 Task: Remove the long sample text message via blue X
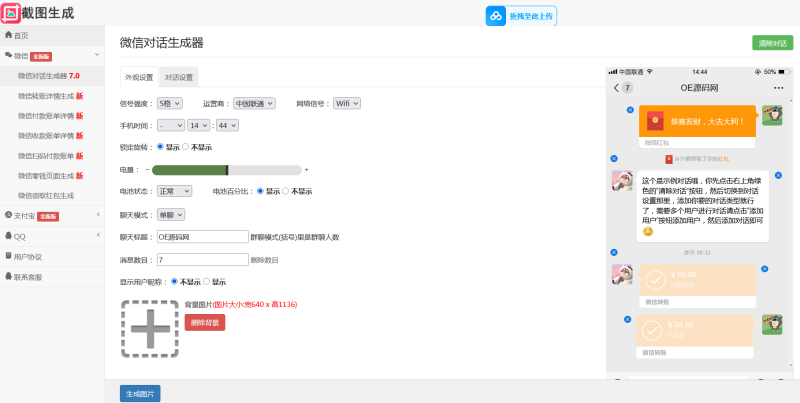778,175
